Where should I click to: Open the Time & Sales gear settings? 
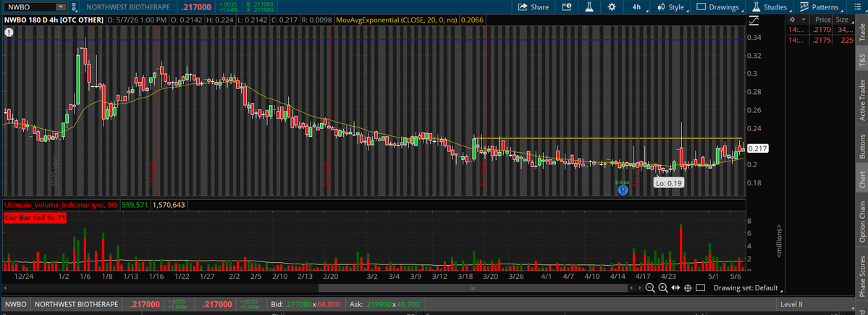click(x=792, y=19)
